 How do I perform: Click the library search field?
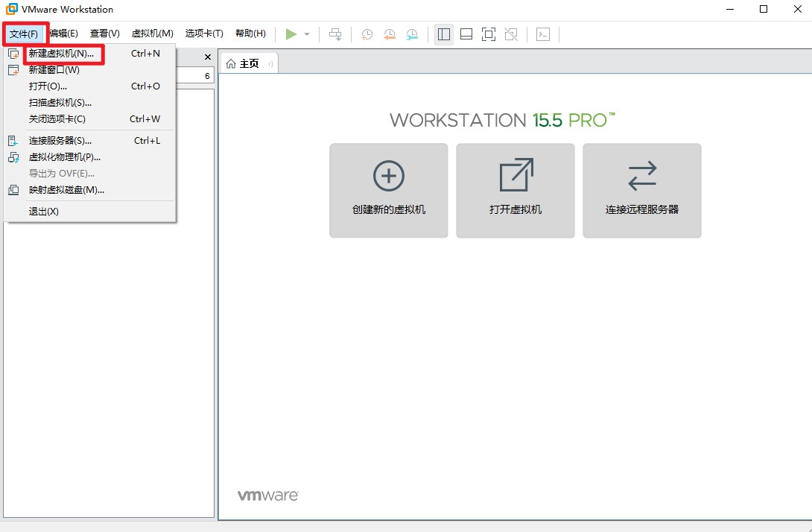click(x=194, y=76)
